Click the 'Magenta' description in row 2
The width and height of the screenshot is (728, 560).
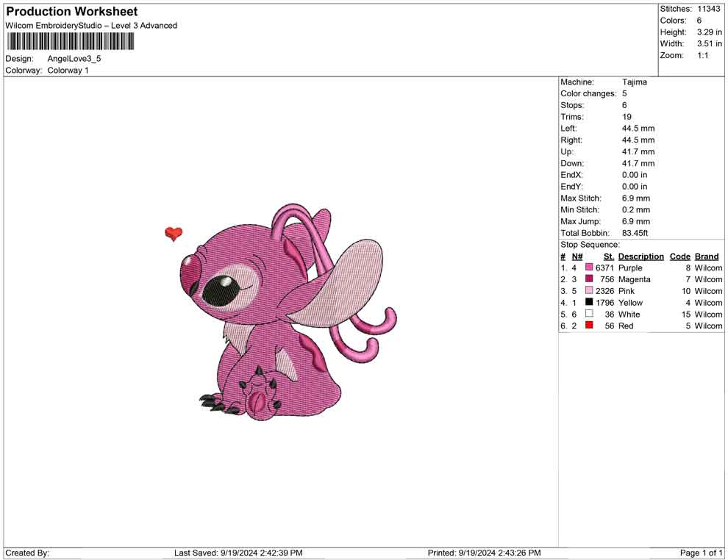pos(634,279)
